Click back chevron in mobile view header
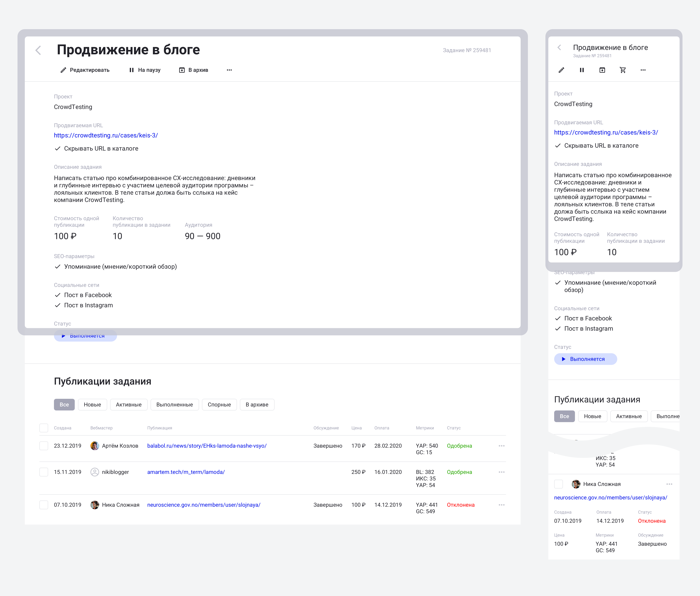 [x=559, y=48]
